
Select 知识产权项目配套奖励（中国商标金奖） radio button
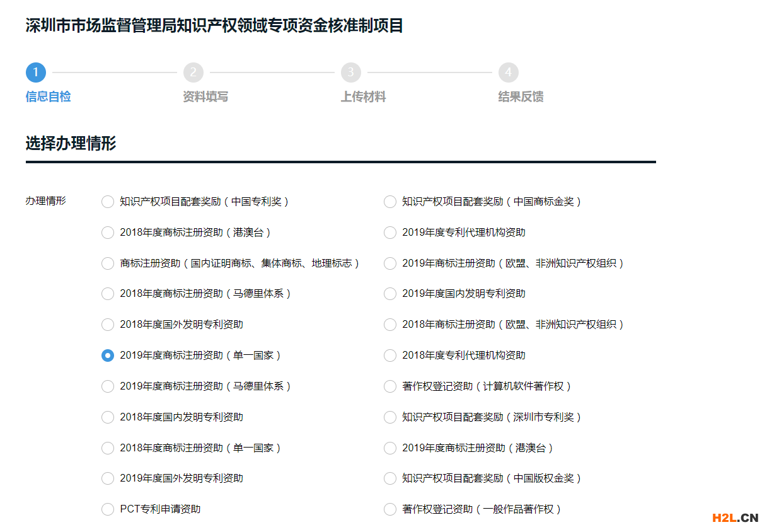coord(390,202)
